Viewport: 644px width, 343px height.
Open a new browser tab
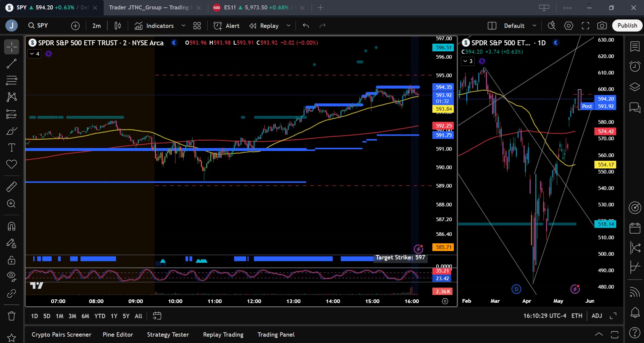(x=321, y=8)
